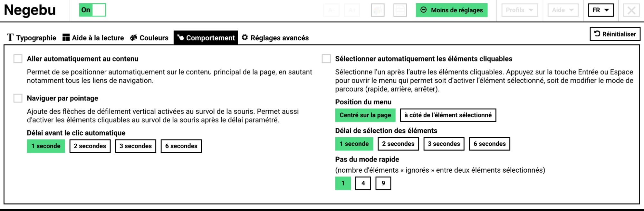Open the FR language dropdown
This screenshot has height=211, width=644.
(601, 10)
